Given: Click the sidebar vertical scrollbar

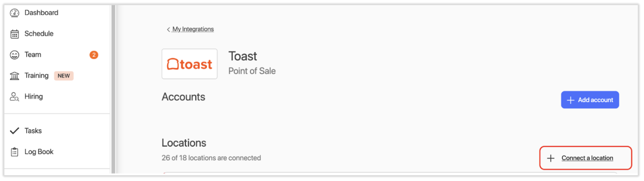Looking at the screenshot, I should 113,88.
